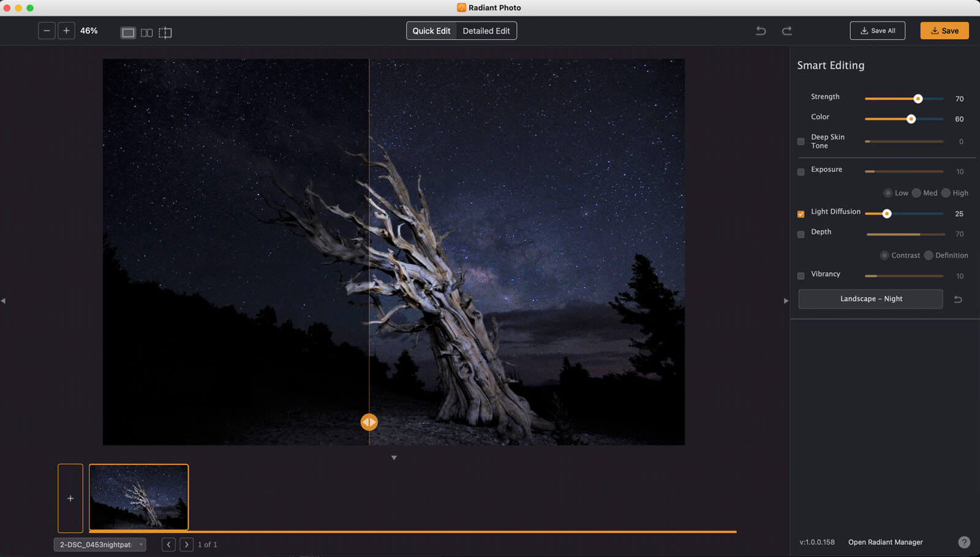Viewport: 980px width, 557px height.
Task: Open the Landscape – Night preset selector
Action: tap(870, 299)
